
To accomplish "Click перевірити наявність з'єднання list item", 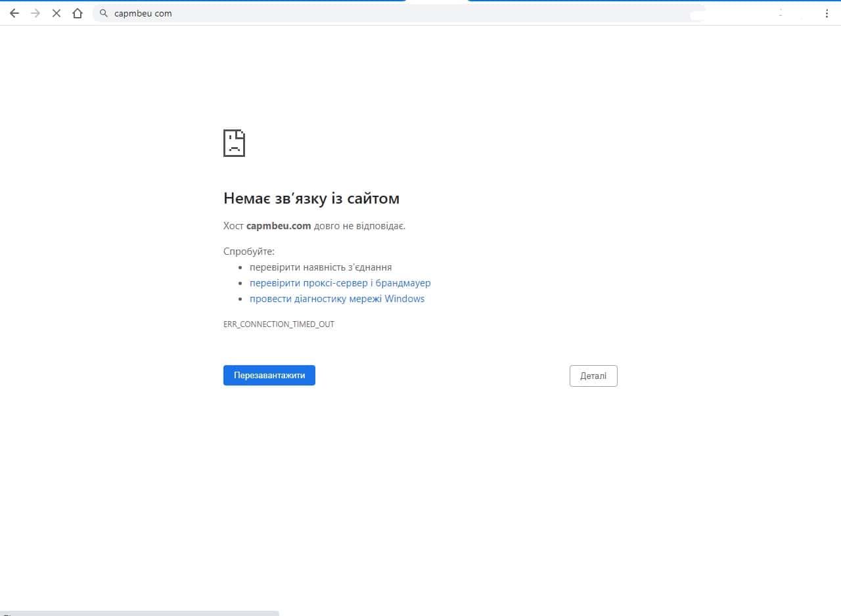I will pos(321,267).
